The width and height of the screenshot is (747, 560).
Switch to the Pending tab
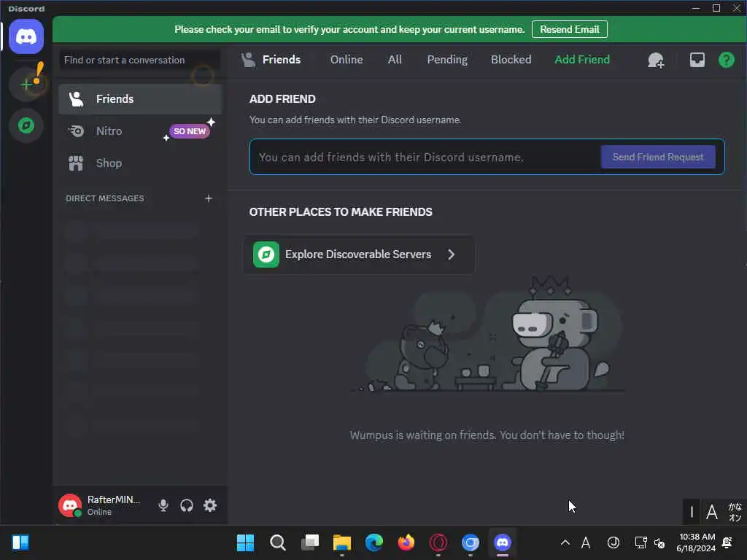(x=447, y=60)
